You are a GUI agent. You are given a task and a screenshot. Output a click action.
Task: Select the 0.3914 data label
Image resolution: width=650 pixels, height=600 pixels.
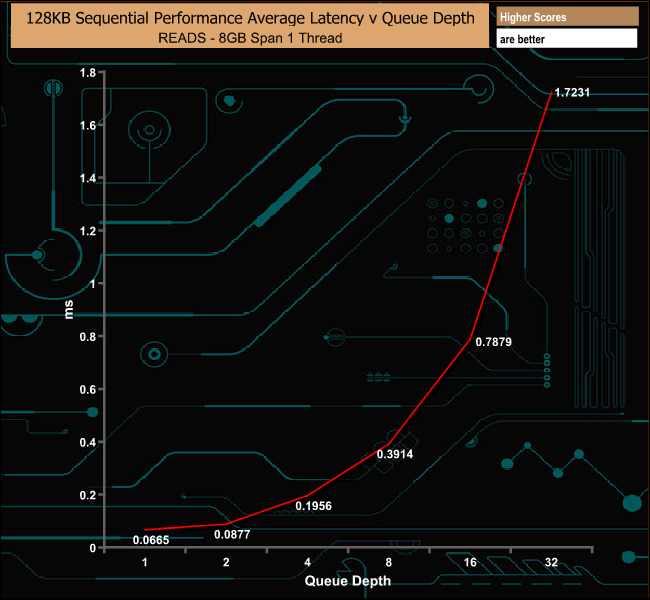pyautogui.click(x=395, y=454)
